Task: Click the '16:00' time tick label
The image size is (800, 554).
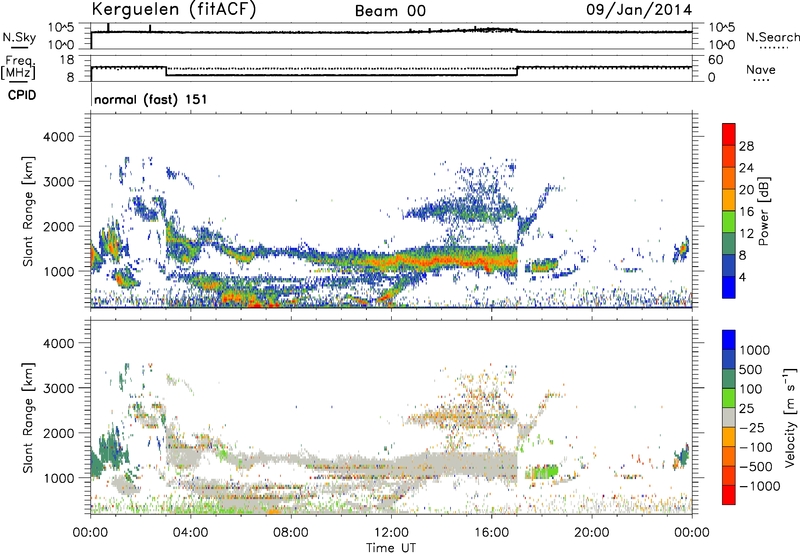Action: coord(491,533)
